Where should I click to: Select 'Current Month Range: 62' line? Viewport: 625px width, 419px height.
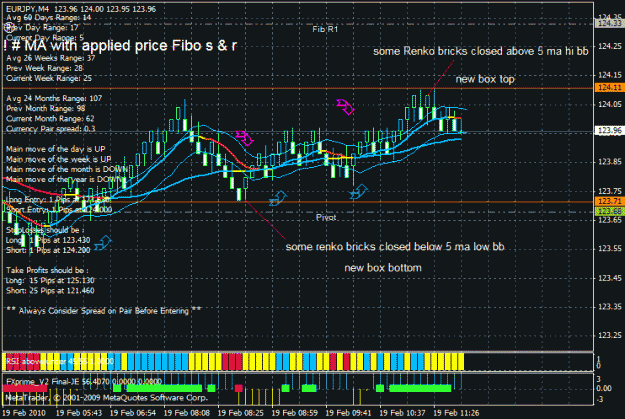pyautogui.click(x=50, y=119)
